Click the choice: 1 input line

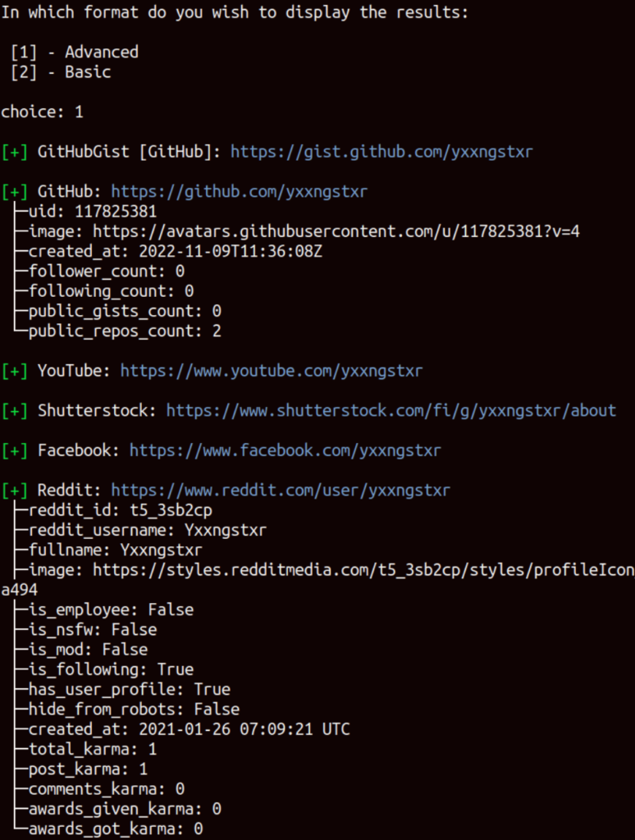pyautogui.click(x=43, y=112)
